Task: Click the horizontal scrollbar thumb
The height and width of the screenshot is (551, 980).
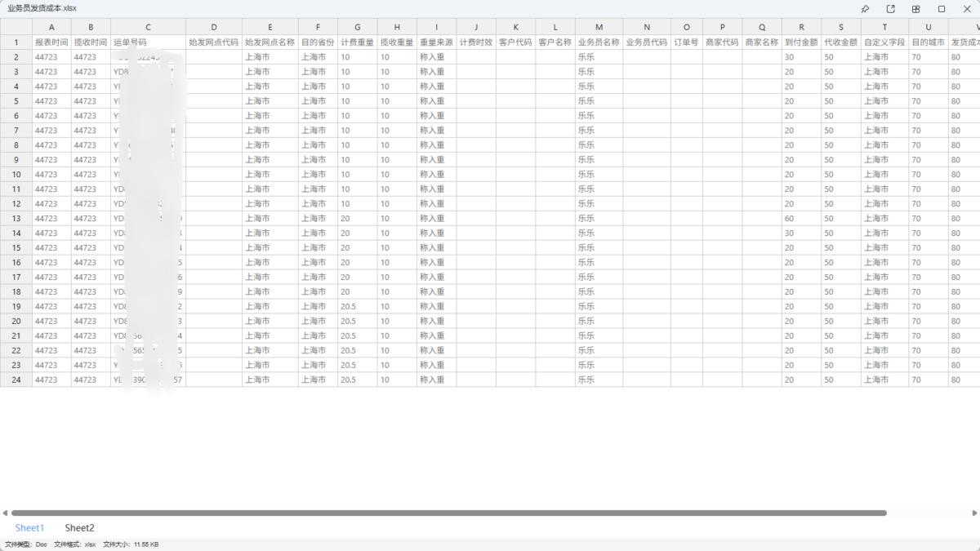Action: 449,513
